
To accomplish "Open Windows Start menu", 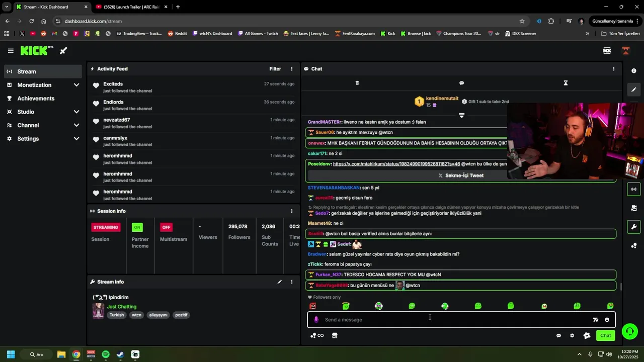I will 11,354.
